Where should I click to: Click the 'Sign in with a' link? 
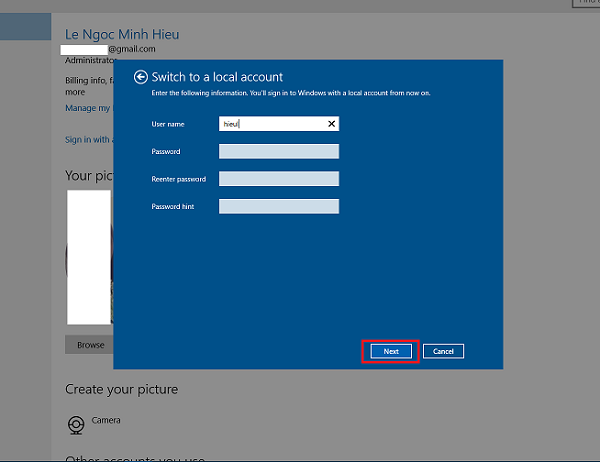coord(88,140)
